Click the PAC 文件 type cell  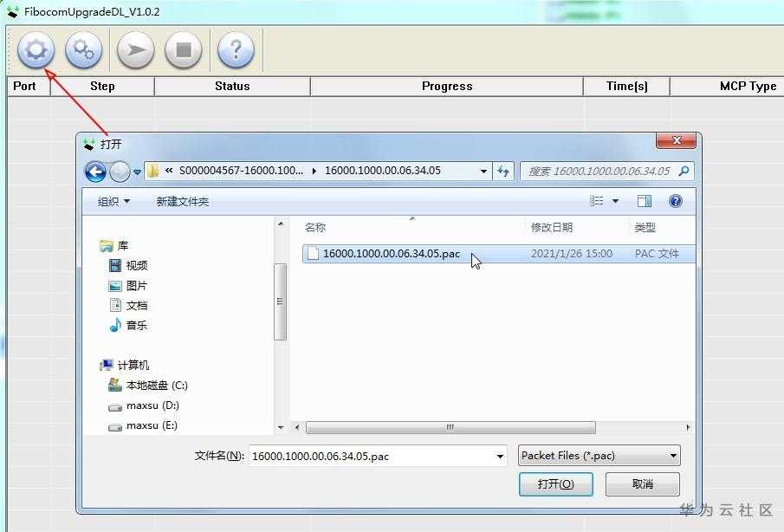click(x=657, y=254)
